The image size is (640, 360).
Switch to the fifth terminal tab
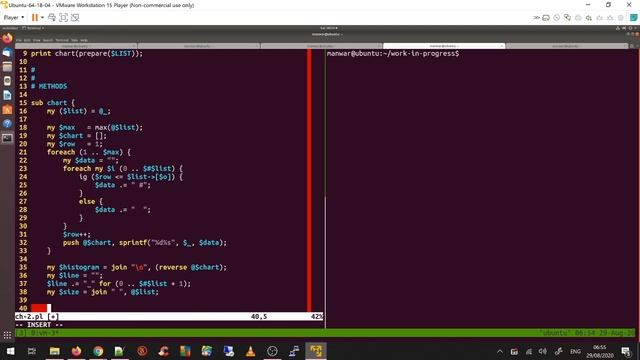567,46
